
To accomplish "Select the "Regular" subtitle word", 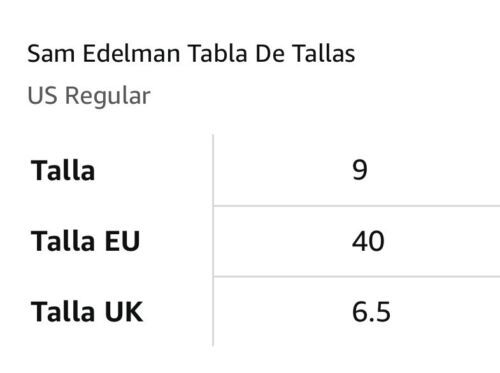I will pyautogui.click(x=108, y=97).
